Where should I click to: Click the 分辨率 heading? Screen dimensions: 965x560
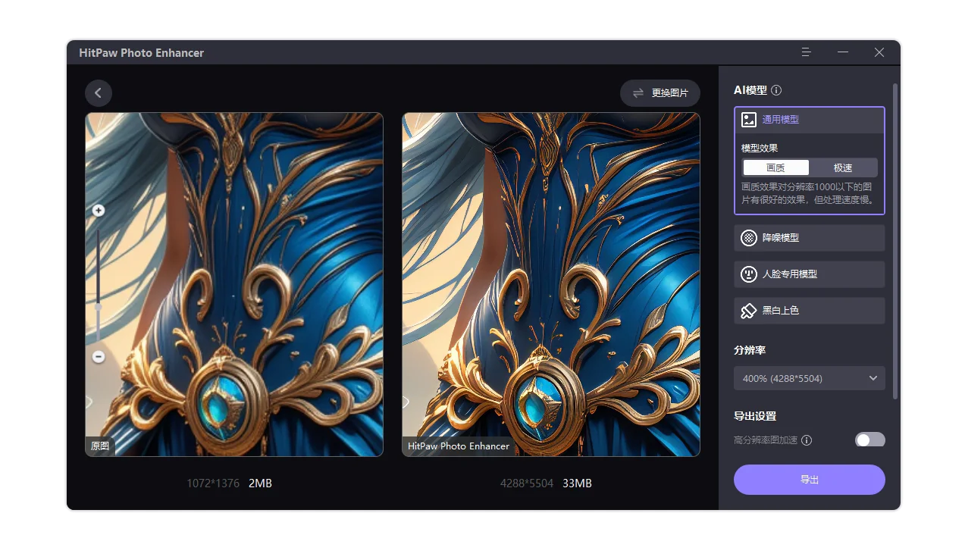click(x=750, y=351)
